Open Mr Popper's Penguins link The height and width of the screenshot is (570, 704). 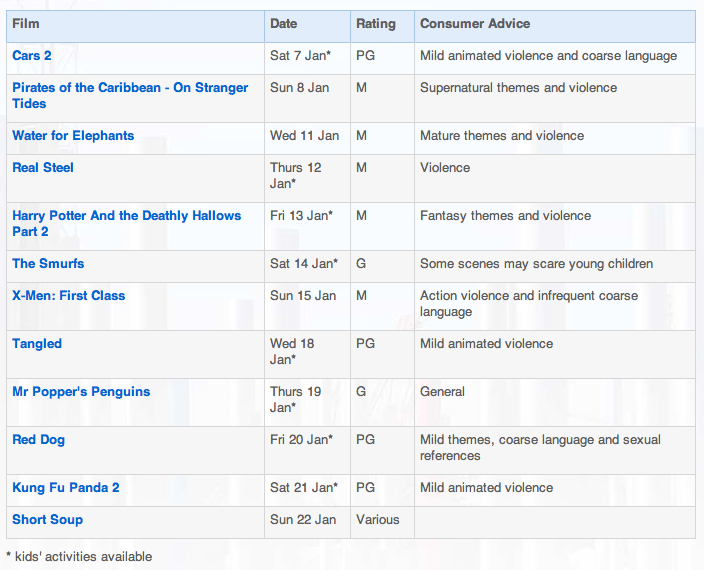coord(81,392)
